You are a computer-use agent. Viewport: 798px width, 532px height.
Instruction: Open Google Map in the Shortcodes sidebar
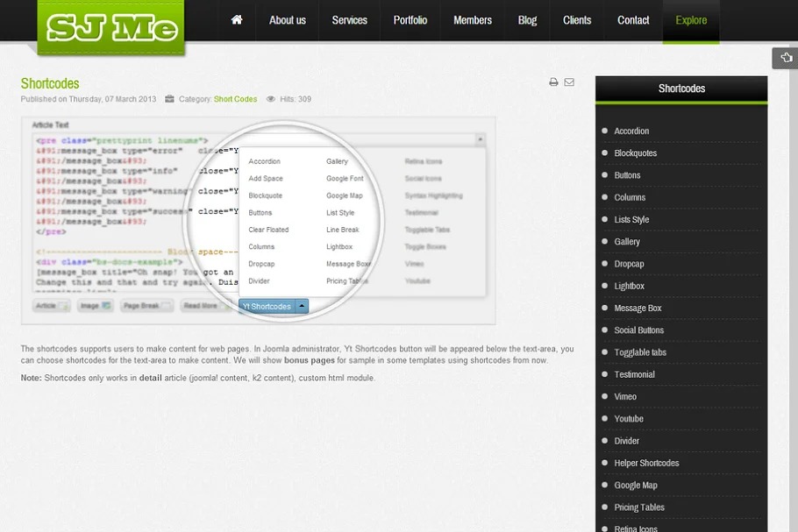point(636,486)
